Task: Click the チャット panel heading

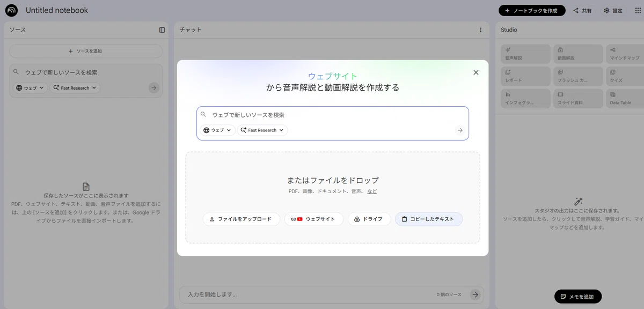Action: click(191, 30)
